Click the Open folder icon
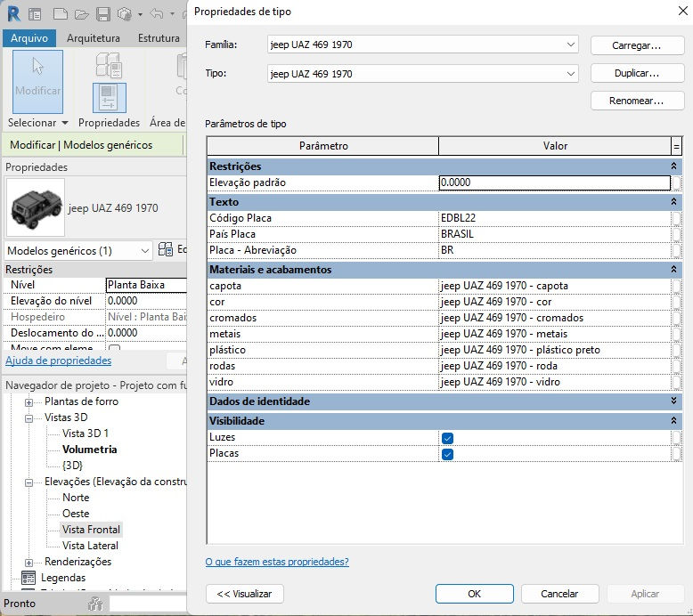Screen dimensions: 693x616 point(82,14)
